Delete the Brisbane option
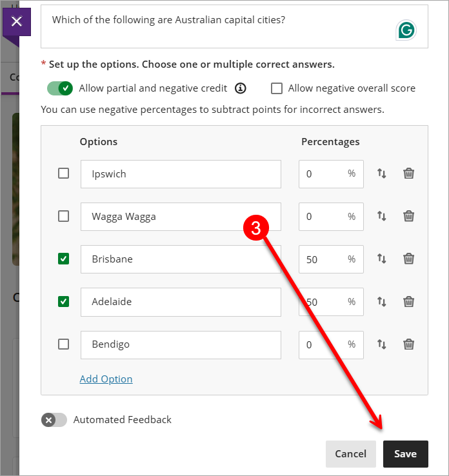Screen dimensions: 449x476 tap(408, 259)
